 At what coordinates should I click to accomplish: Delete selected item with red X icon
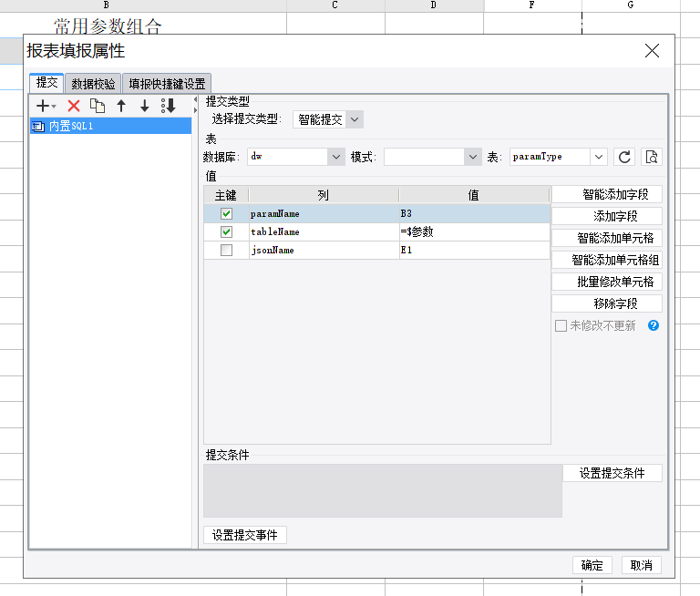[74, 107]
